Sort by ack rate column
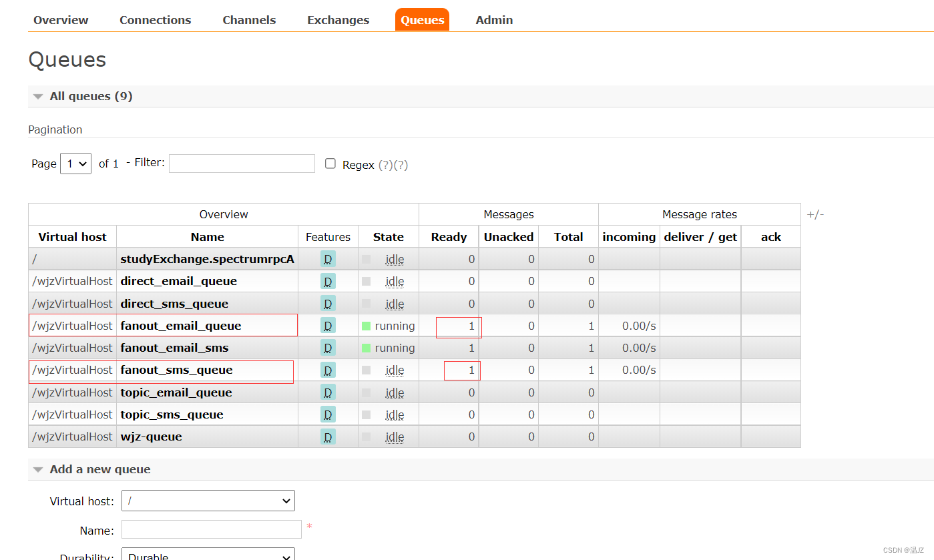This screenshot has width=934, height=560. (x=771, y=237)
